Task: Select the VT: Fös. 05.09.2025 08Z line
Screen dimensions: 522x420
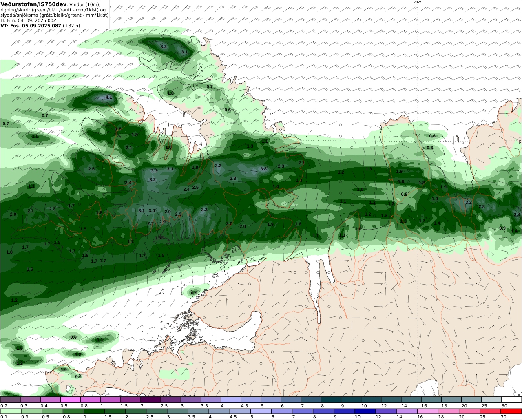Action: pos(31,25)
